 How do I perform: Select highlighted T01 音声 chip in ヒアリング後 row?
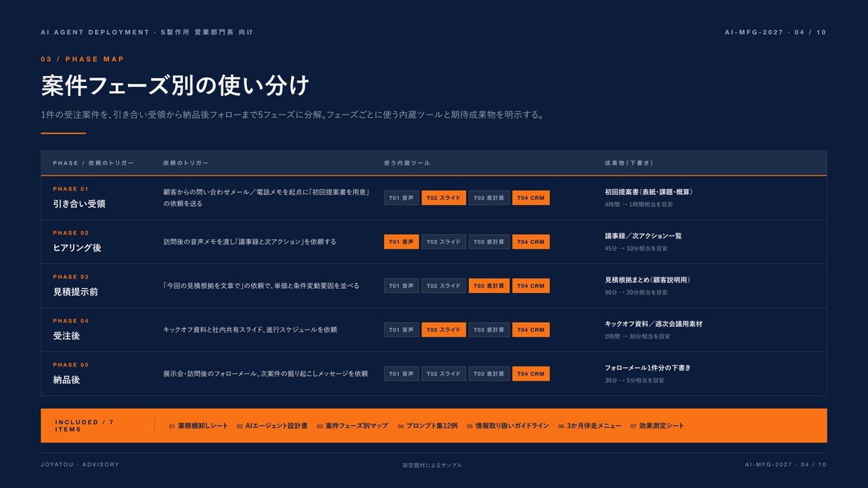(x=401, y=242)
